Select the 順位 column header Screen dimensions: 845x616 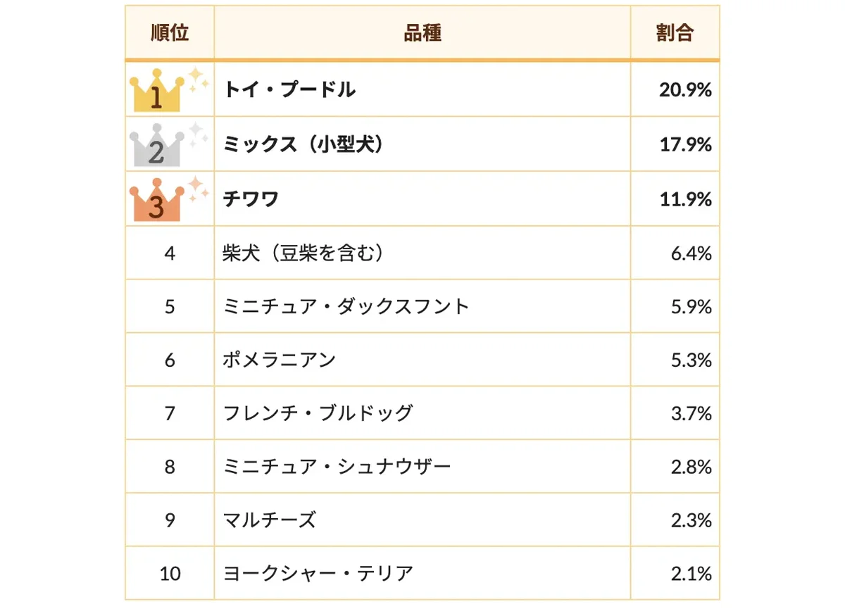tap(170, 33)
